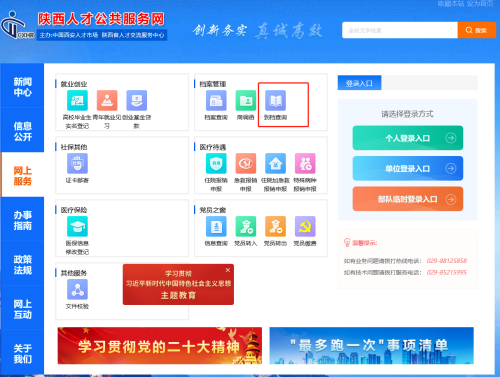This screenshot has width=500, height=377.
Task: Open the 商调函 green folder icon
Action: point(246,100)
